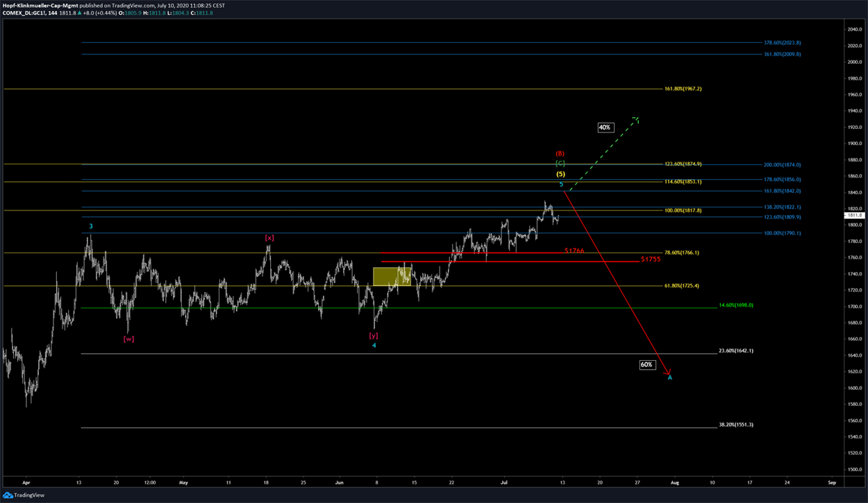Click the red downward arrow tip near A

coord(667,373)
